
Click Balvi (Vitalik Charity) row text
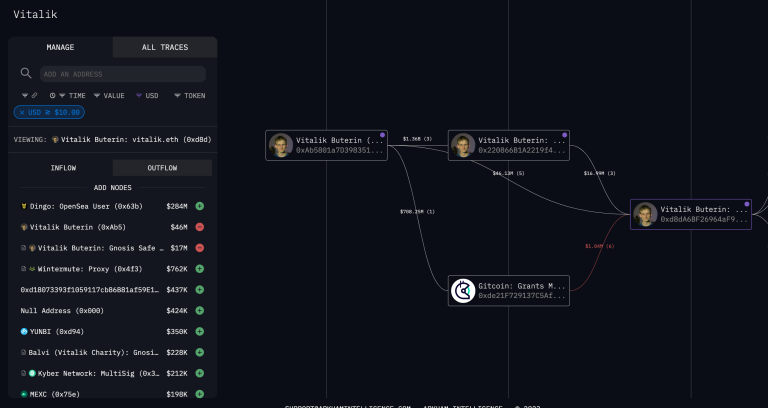pyautogui.click(x=94, y=353)
